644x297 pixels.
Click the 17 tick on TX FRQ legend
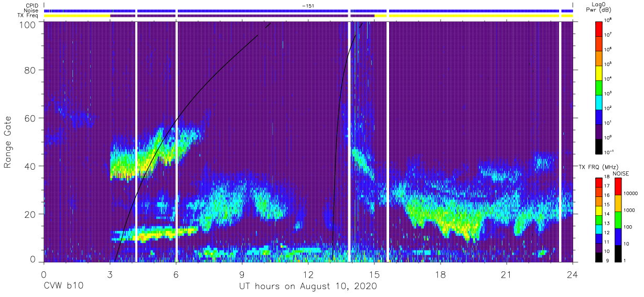click(x=607, y=187)
